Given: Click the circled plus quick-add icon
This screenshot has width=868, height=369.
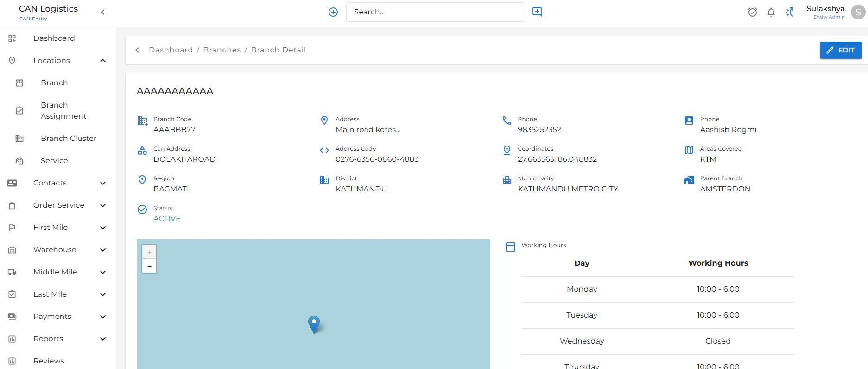Looking at the screenshot, I should pos(333,12).
